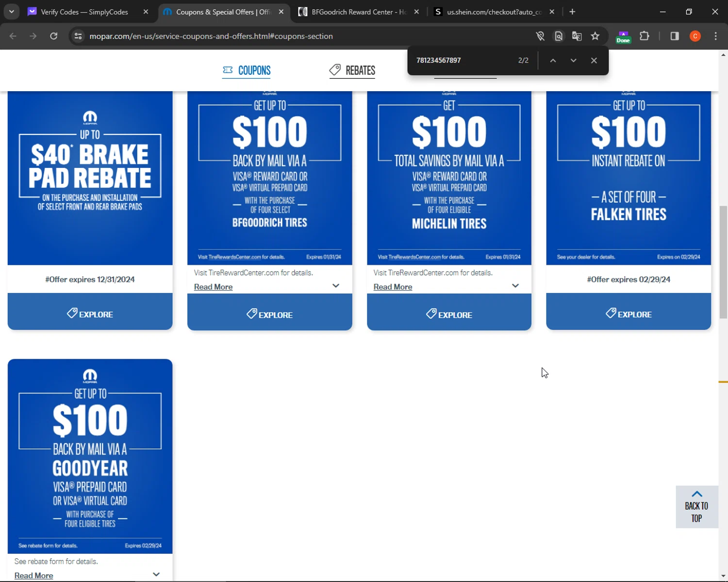The height and width of the screenshot is (582, 728).
Task: Expand Goodyear offer details chevron
Action: click(156, 574)
